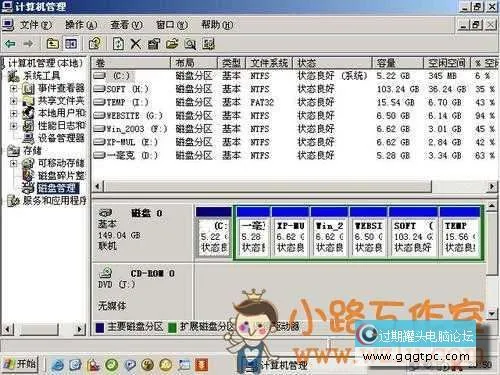500x375 pixels.
Task: Open 设备管理器 in the tree
Action: pos(61,138)
